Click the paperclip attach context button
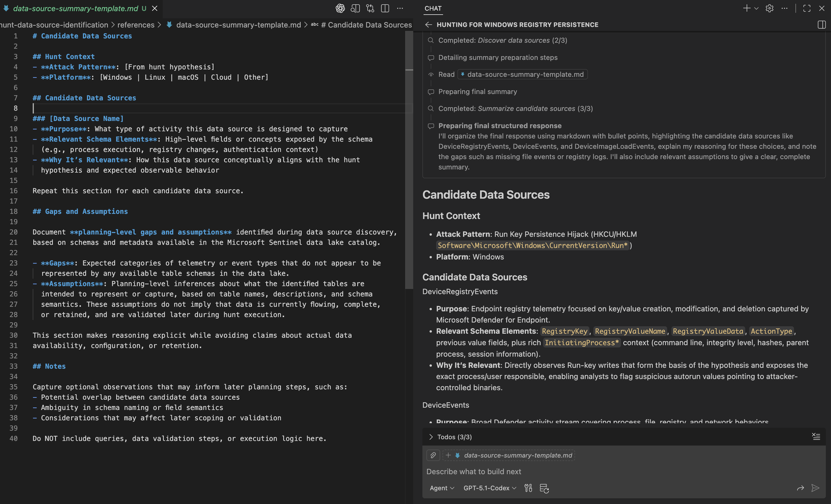Image resolution: width=831 pixels, height=504 pixels. (433, 455)
